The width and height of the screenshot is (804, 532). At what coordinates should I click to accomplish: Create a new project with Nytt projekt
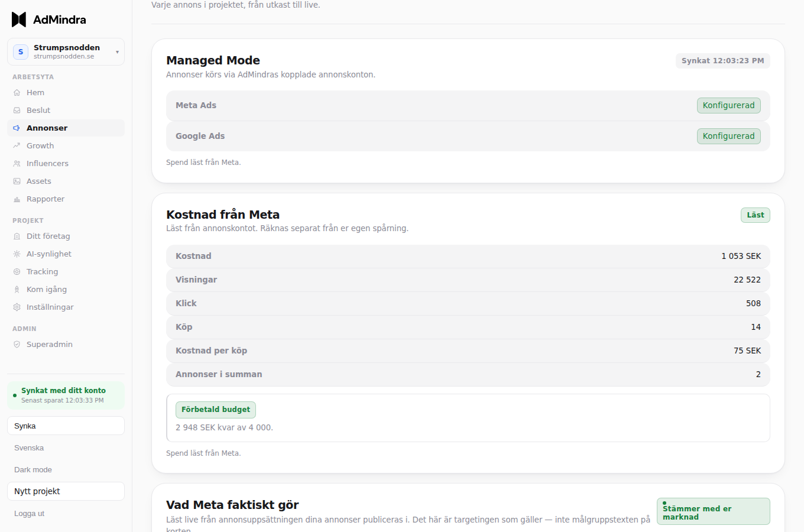click(66, 491)
